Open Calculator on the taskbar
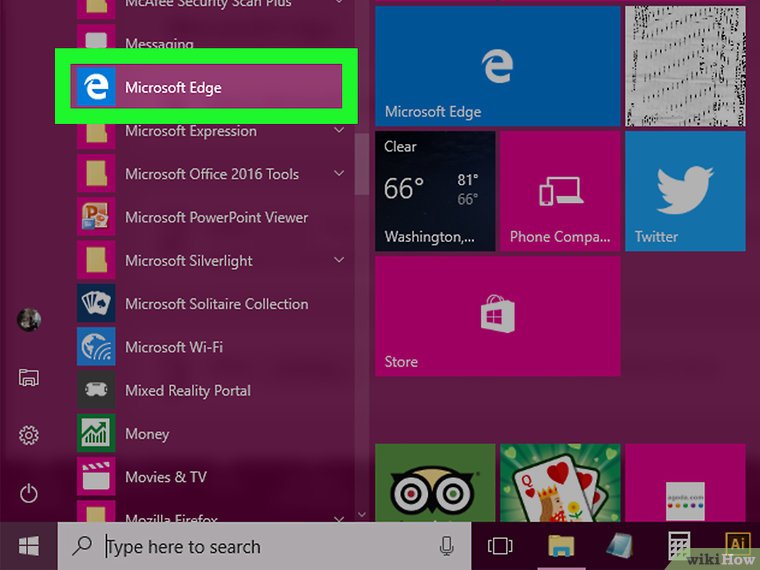760x570 pixels. tap(679, 546)
